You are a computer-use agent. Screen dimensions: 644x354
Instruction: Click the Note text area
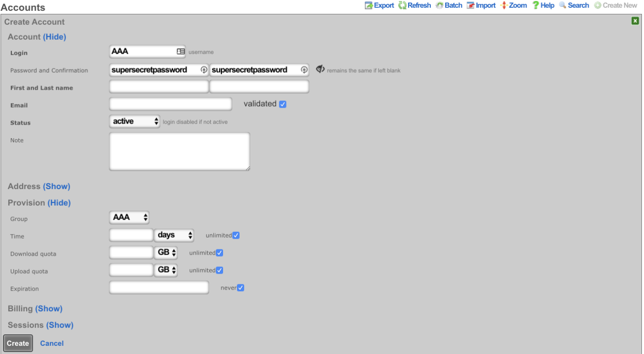coord(179,151)
